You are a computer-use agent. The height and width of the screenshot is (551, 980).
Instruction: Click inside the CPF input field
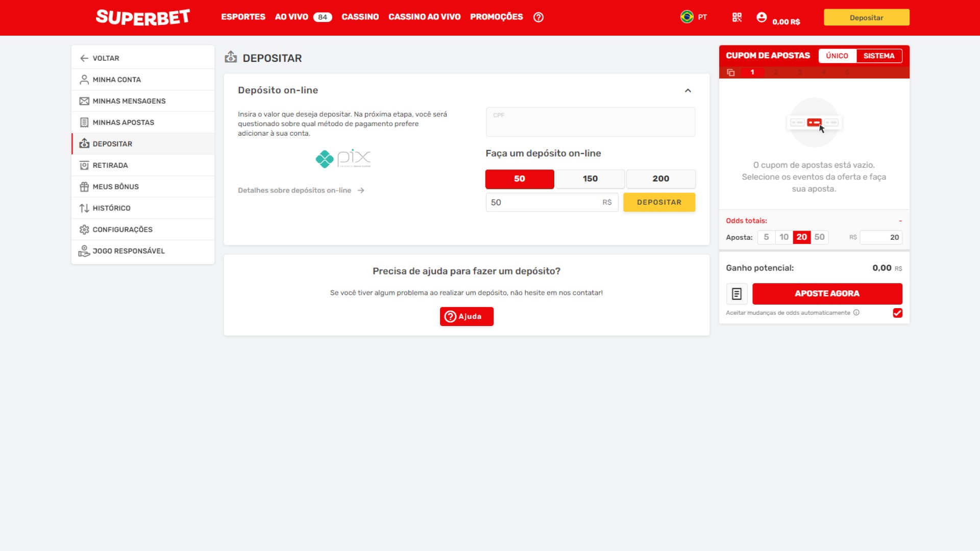[x=590, y=122]
